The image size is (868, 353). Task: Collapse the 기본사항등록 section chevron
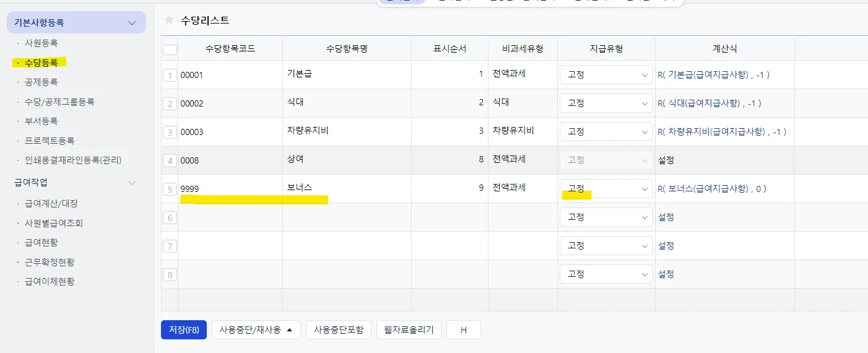pyautogui.click(x=131, y=23)
